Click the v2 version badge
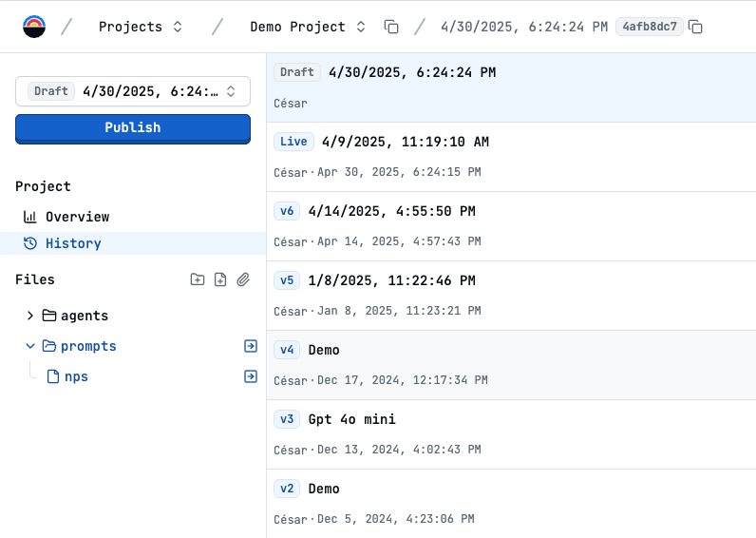The image size is (756, 538). tap(287, 489)
